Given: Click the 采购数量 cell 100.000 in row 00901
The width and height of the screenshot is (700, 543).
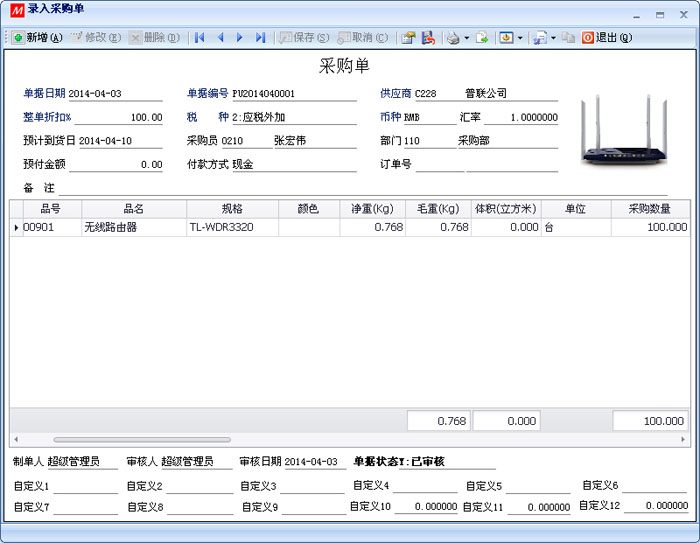Looking at the screenshot, I should coord(650,227).
